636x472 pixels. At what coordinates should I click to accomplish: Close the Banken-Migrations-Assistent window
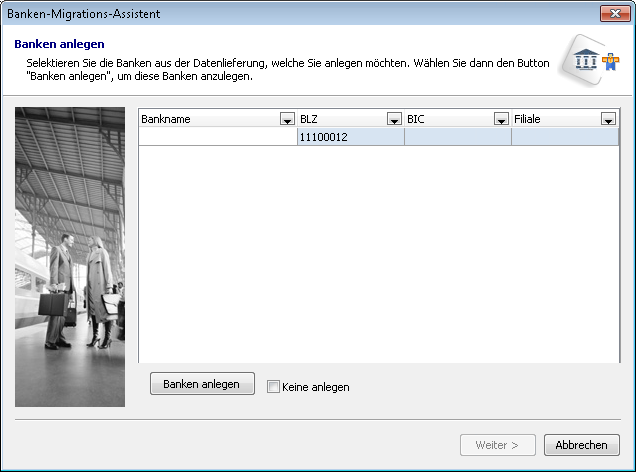[612, 13]
